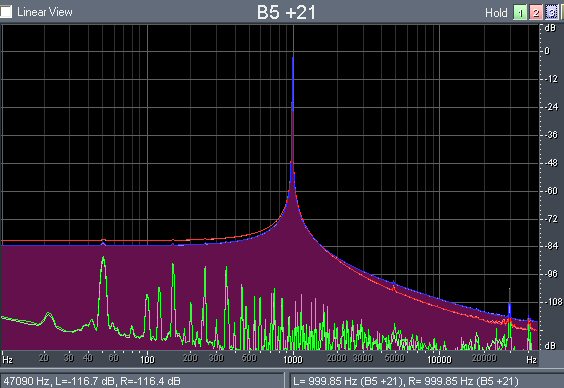The width and height of the screenshot is (564, 388).
Task: Click the -84 label on dB scale
Action: 551,246
